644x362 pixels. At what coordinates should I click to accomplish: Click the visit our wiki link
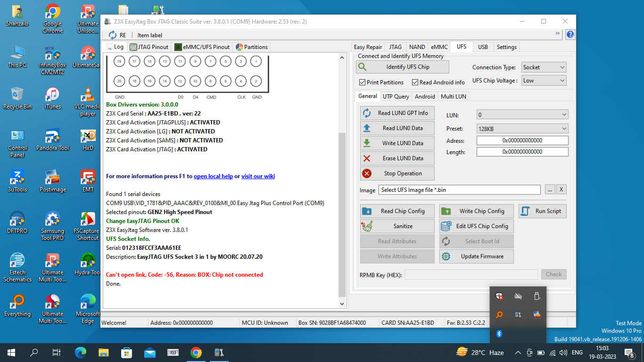pyautogui.click(x=258, y=176)
